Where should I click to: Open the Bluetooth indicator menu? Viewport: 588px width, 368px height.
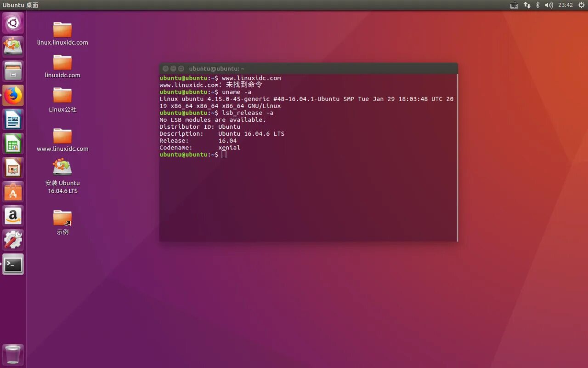pyautogui.click(x=537, y=5)
